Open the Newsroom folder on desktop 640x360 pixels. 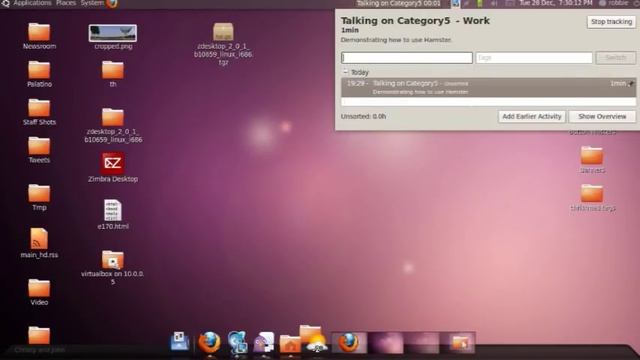pos(39,33)
